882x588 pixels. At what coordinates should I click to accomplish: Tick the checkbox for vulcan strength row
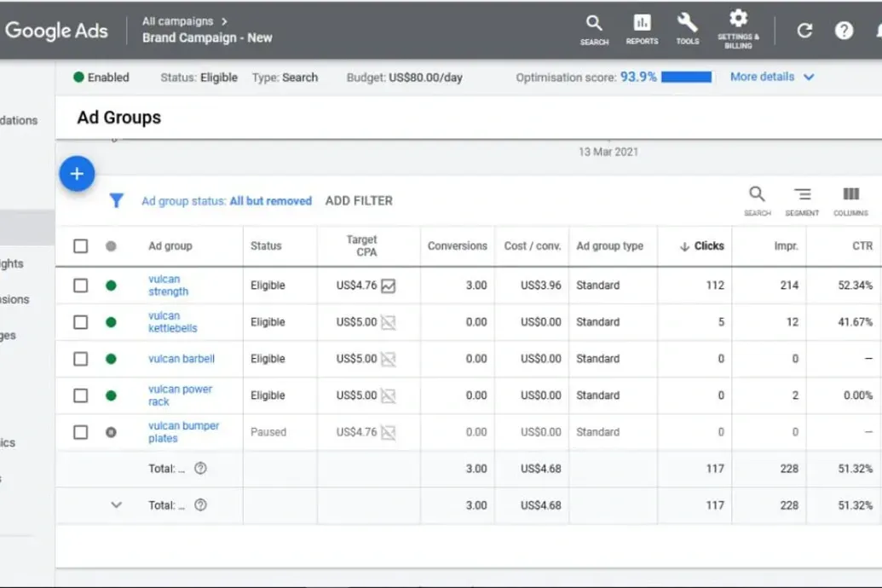(x=80, y=285)
